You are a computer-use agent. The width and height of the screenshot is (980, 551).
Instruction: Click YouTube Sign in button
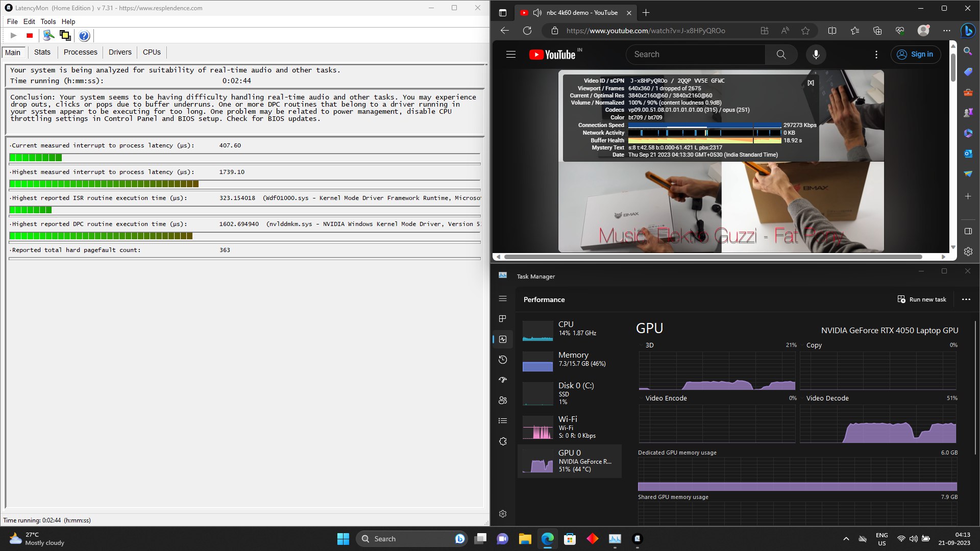tap(916, 55)
